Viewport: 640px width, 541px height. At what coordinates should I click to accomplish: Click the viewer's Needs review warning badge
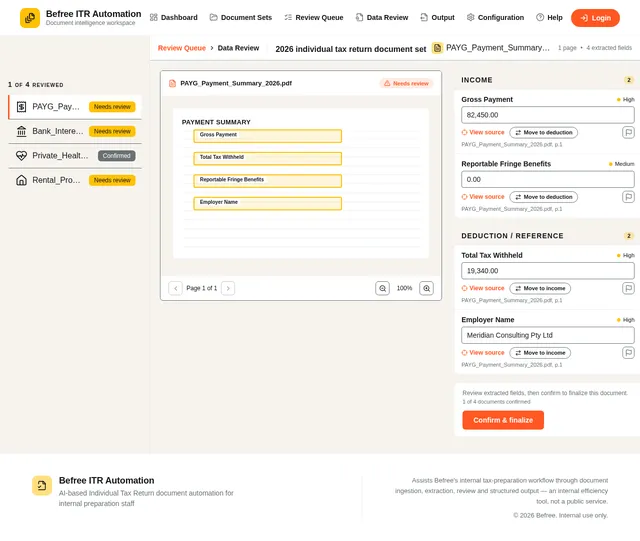406,83
